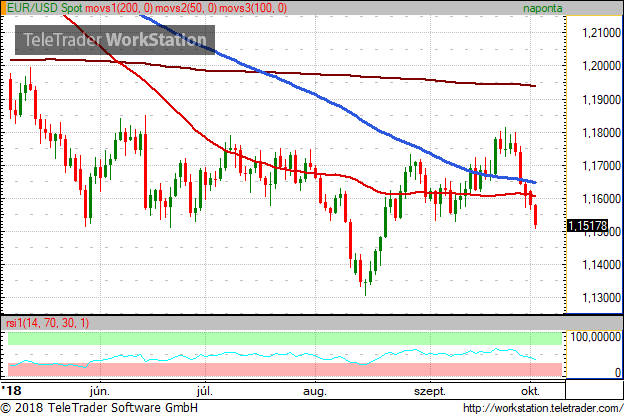This screenshot has width=624, height=417.
Task: Click the 1,14000 price axis value
Action: click(x=601, y=264)
